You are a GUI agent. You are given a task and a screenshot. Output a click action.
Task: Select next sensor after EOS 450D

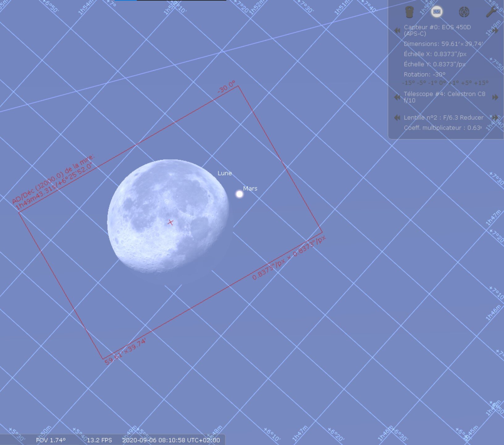pos(495,30)
